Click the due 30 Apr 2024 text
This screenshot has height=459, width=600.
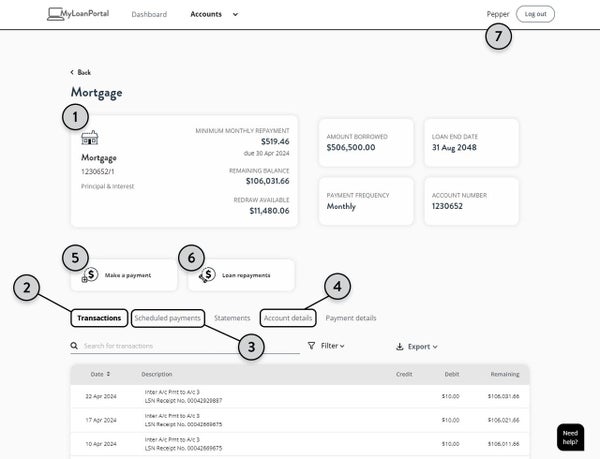[266, 153]
